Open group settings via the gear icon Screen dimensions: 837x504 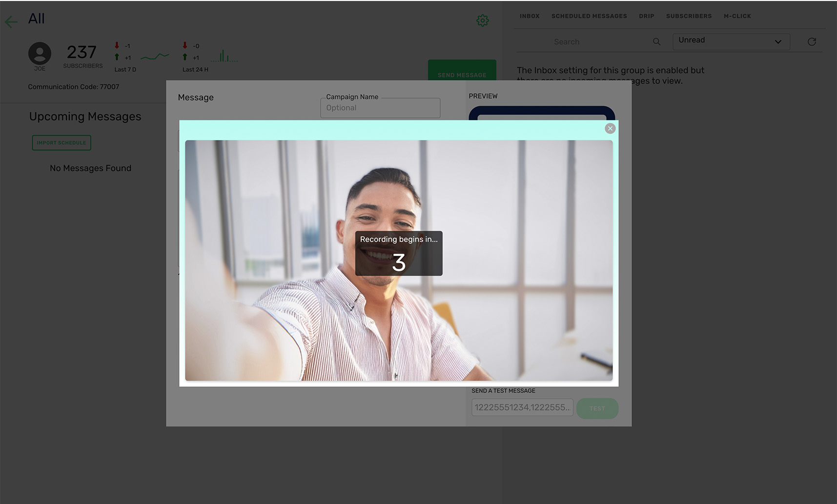pos(482,20)
